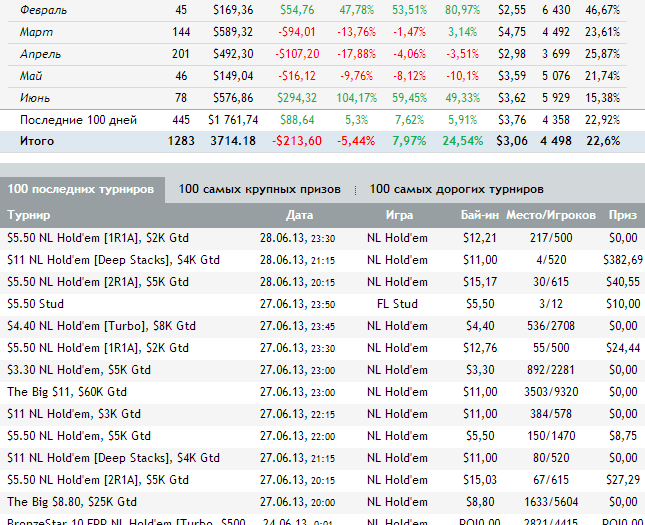Open "$11 NL Hold'em [2R1A], $5K Gtd" tournament
645x525 pixels.
pyautogui.click(x=98, y=479)
